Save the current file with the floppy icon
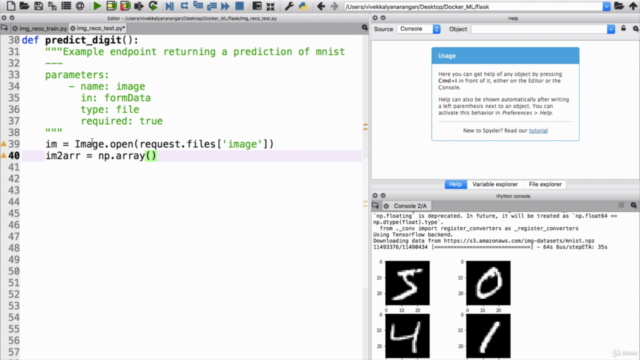 38,6
